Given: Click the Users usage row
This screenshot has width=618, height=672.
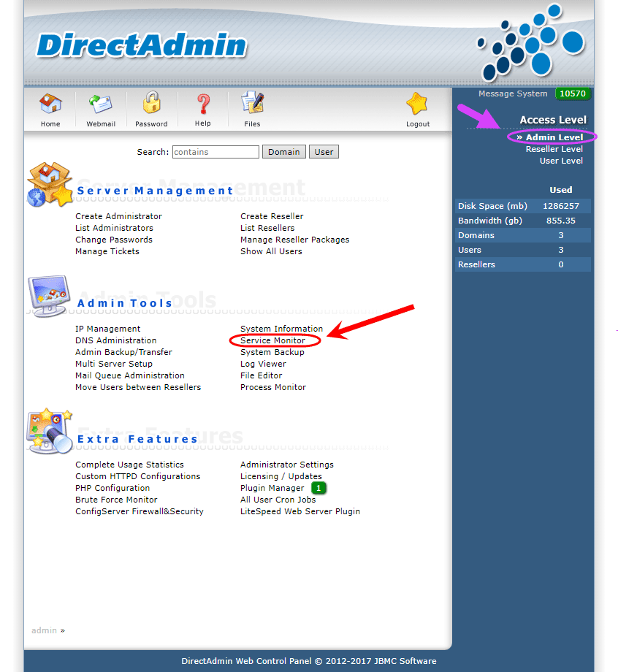Looking at the screenshot, I should tap(523, 250).
